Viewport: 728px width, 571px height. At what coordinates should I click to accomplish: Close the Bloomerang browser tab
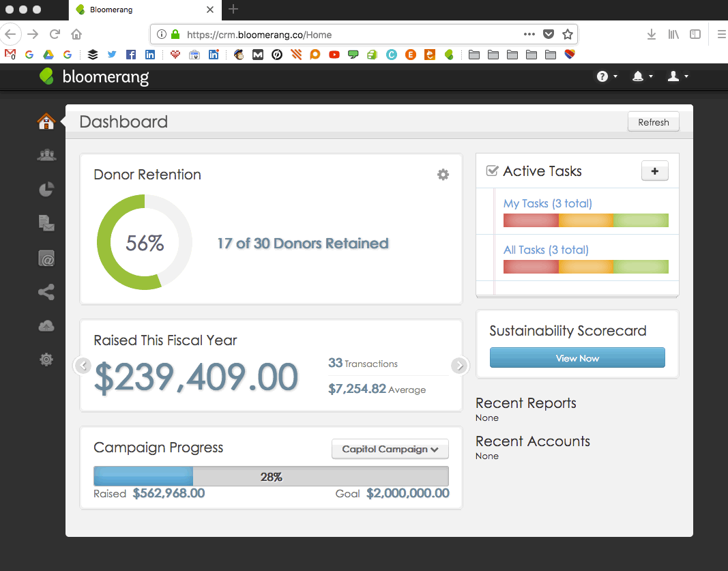pyautogui.click(x=210, y=10)
